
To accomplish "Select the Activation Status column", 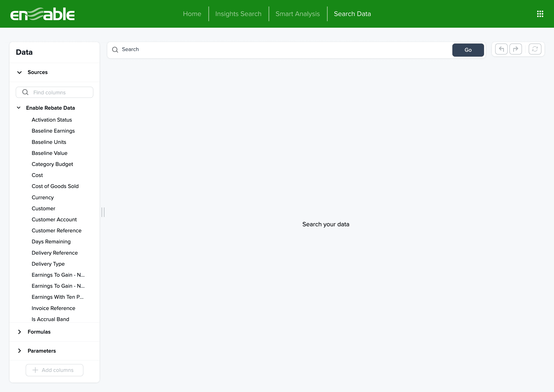I will pos(52,120).
